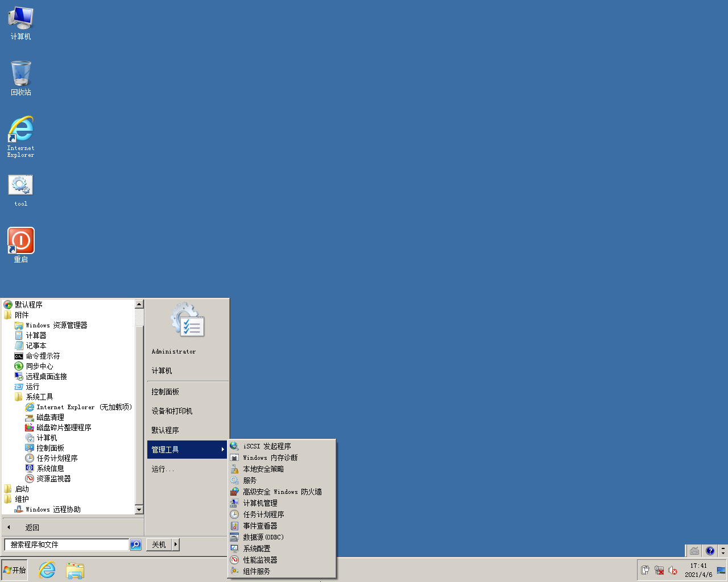728x582 pixels.
Task: Click the programs list scroll-down arrow
Action: click(x=139, y=509)
